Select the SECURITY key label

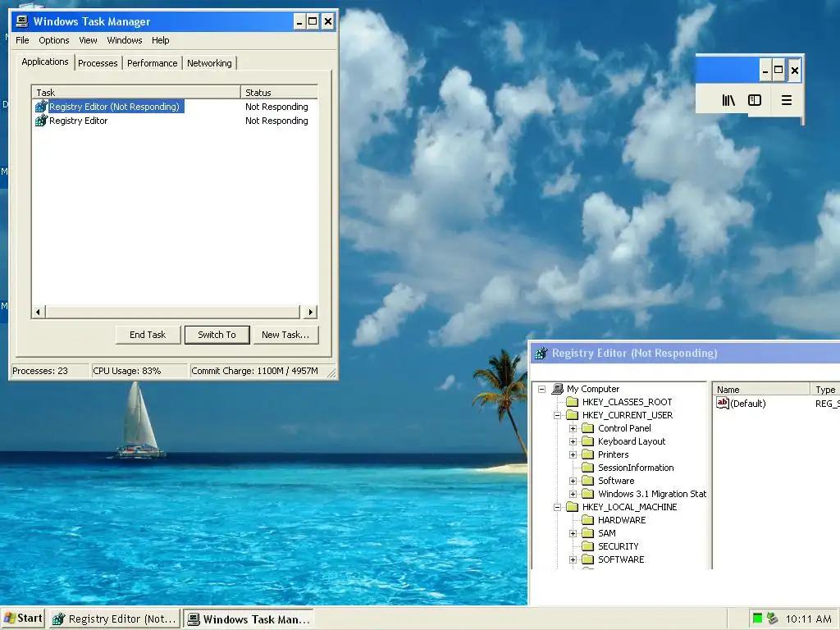[619, 546]
